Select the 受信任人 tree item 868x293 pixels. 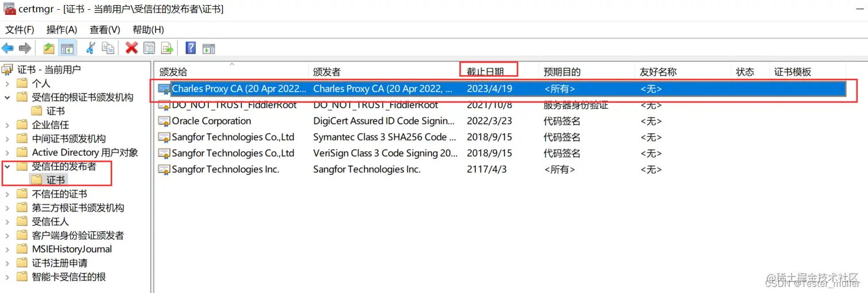(51, 221)
